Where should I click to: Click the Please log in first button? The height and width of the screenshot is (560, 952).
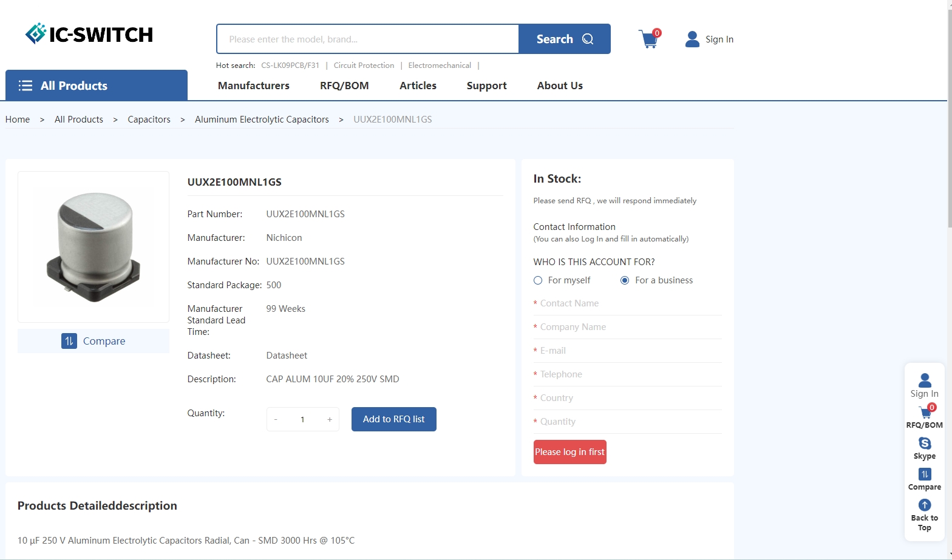click(570, 452)
